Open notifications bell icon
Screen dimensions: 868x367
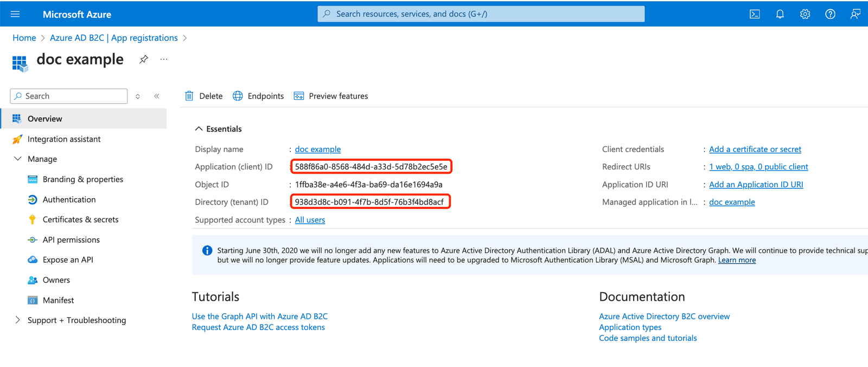(780, 14)
